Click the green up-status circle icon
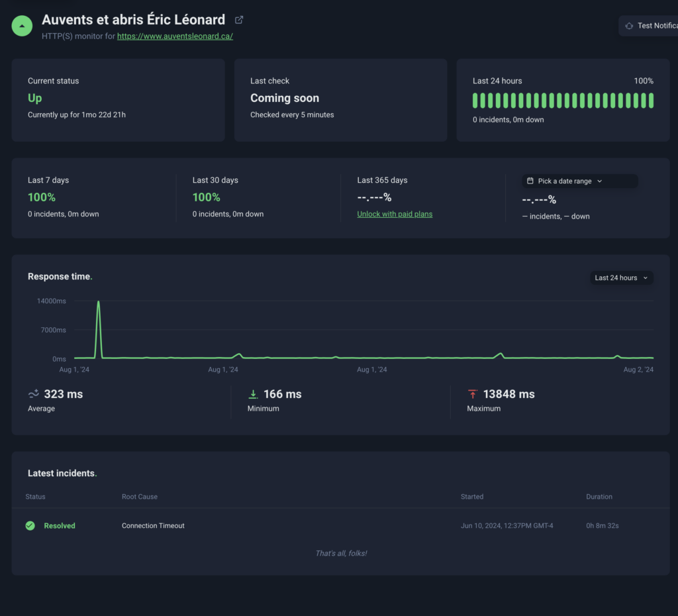This screenshot has height=616, width=678. coord(22,26)
